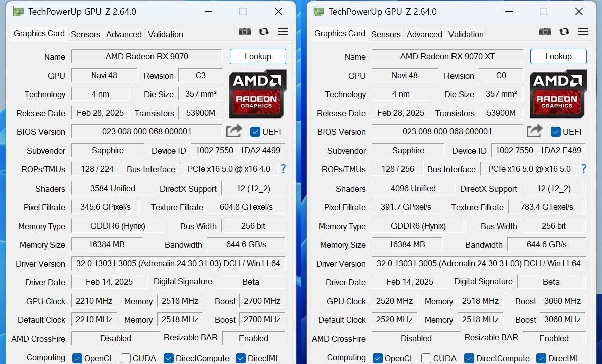Click Boost clock 3060 MHz in GPU Clock row
The image size is (602, 364).
tap(562, 301)
